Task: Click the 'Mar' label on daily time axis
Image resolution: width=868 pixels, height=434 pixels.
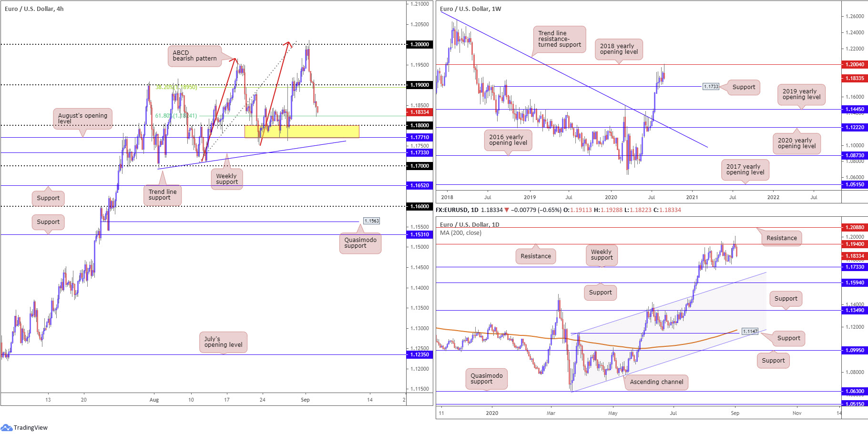Action: (x=551, y=413)
